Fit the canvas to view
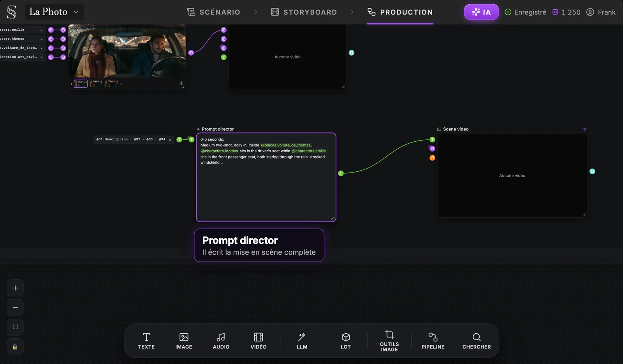The width and height of the screenshot is (623, 364). [x=15, y=327]
